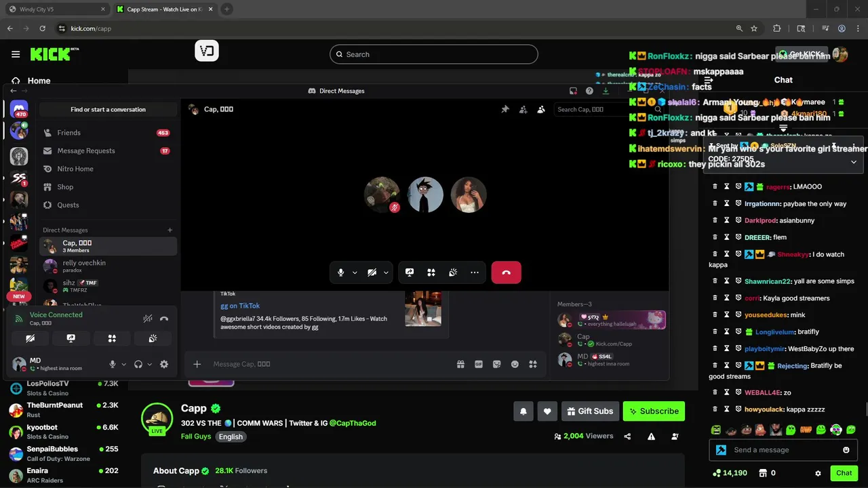Open sticker picker in Discord message bar
The width and height of the screenshot is (868, 488).
point(497,364)
